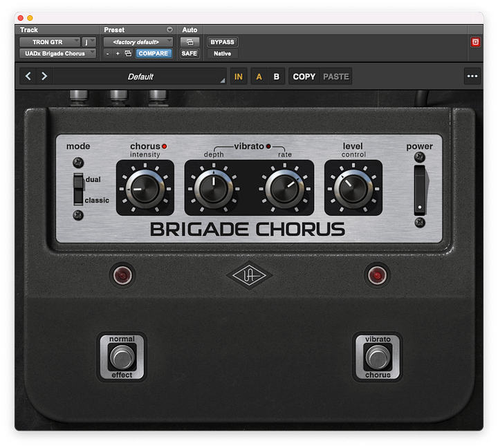498x448 pixels.
Task: Click the level control knob
Action: pyautogui.click(x=353, y=189)
